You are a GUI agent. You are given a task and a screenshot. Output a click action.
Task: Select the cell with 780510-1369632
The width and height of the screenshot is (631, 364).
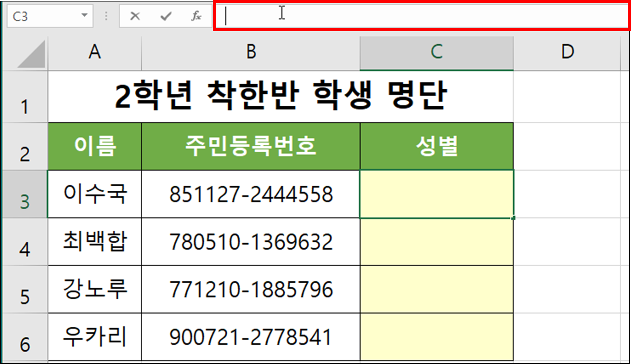click(251, 242)
